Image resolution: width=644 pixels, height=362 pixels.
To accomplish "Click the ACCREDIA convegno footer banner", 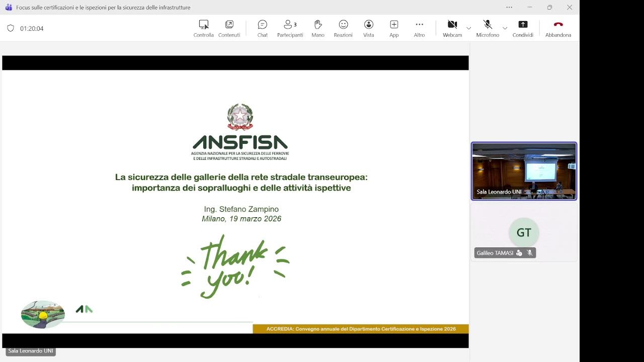I will coord(361,329).
